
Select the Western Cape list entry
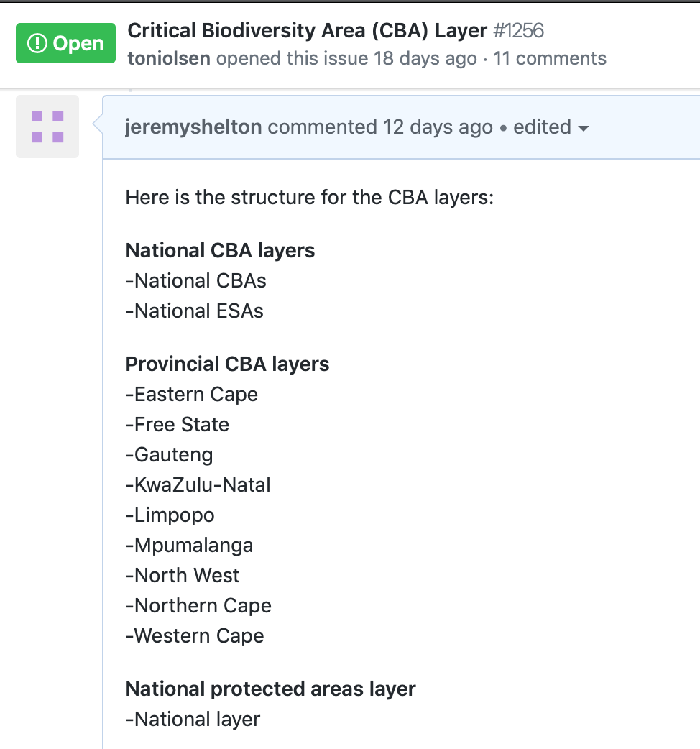pos(195,635)
